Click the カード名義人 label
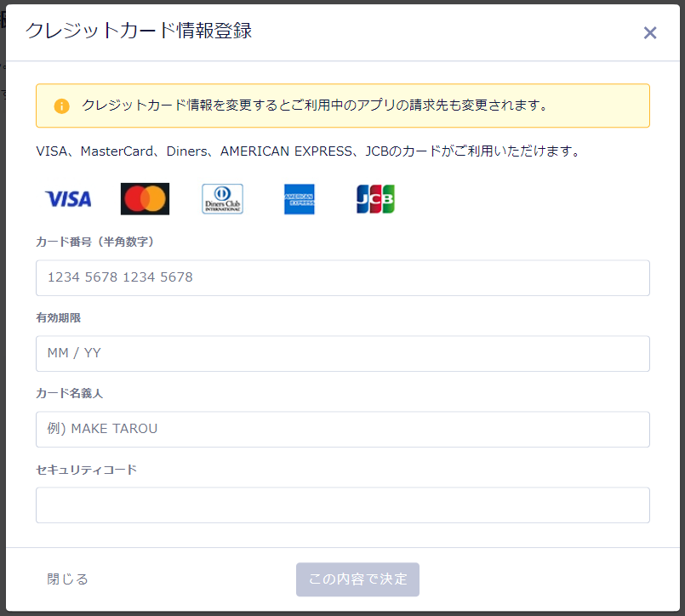Viewport: 685px width, 616px height. [x=70, y=393]
